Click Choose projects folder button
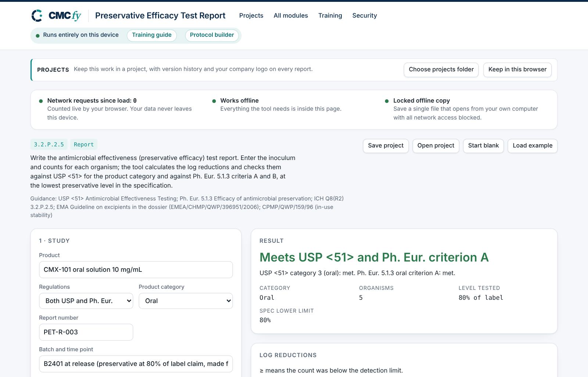Image resolution: width=588 pixels, height=377 pixels. pyautogui.click(x=441, y=70)
